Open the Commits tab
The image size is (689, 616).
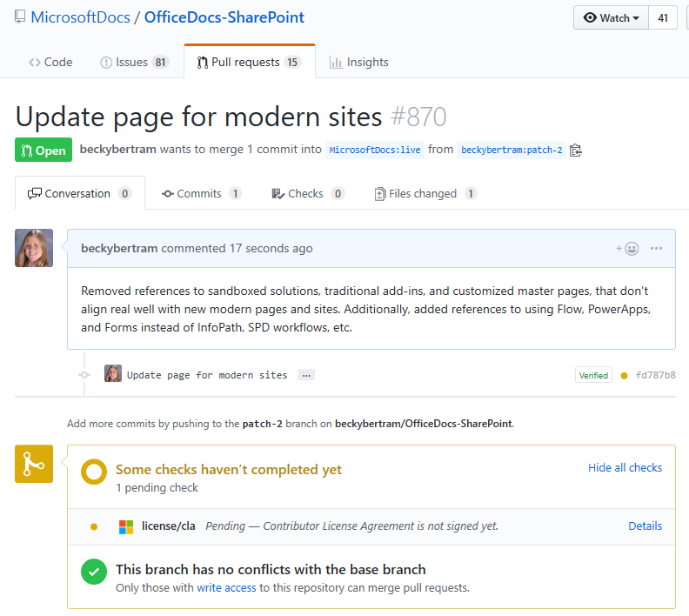201,193
